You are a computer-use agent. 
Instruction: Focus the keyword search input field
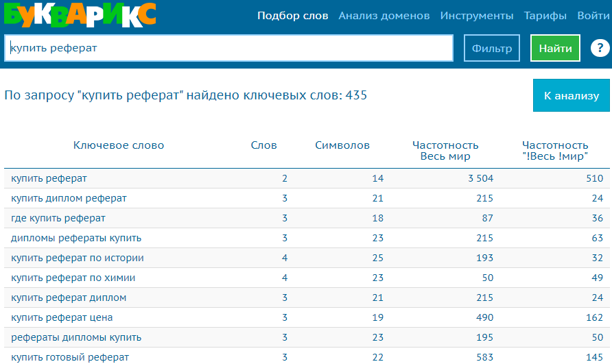228,49
